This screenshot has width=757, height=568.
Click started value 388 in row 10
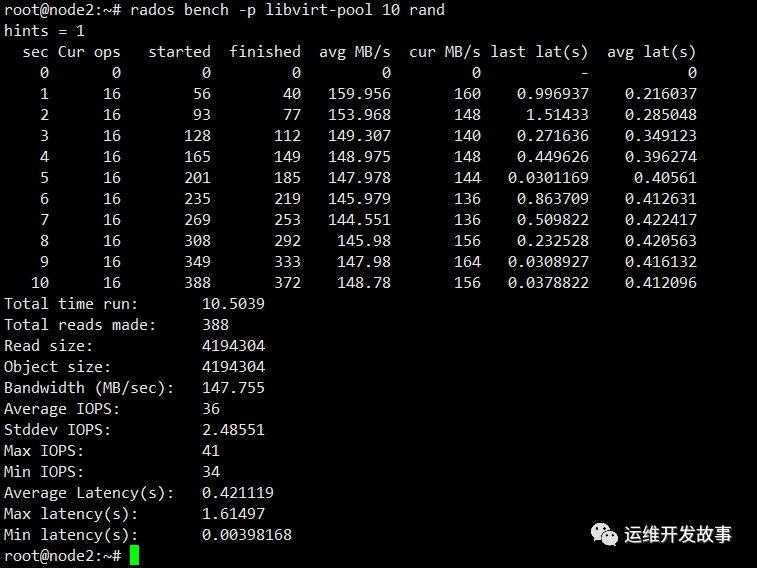[x=197, y=283]
